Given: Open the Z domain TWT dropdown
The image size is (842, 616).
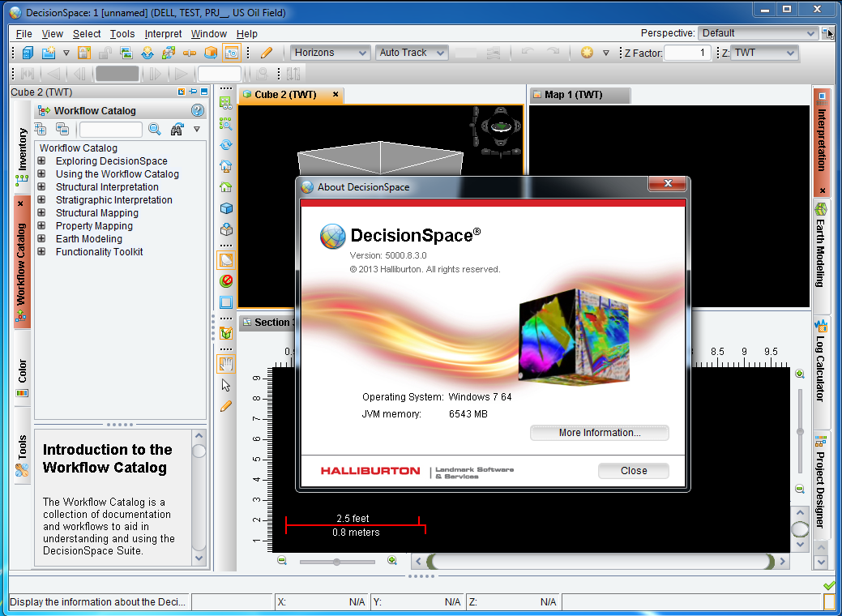Looking at the screenshot, I should coord(764,53).
